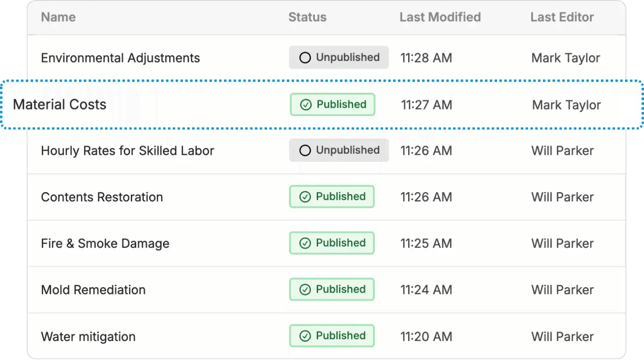Open Hourly Rates for Skilled Labor
This screenshot has height=360, width=644.
click(127, 151)
